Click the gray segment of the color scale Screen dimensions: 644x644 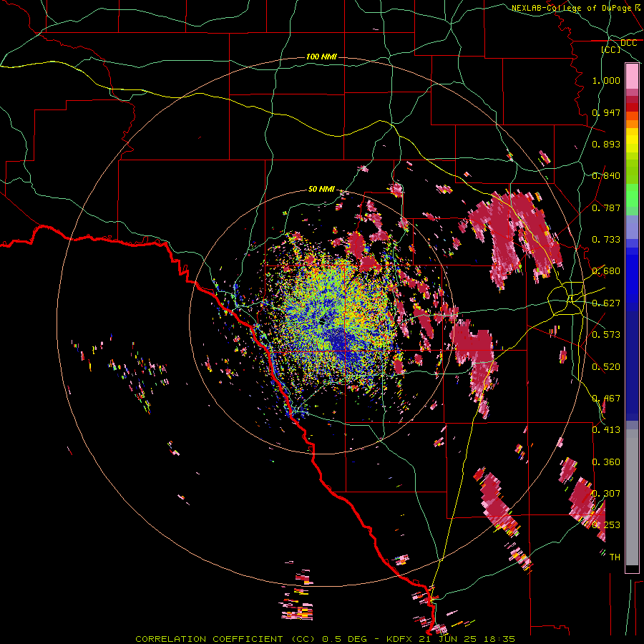pos(632,497)
